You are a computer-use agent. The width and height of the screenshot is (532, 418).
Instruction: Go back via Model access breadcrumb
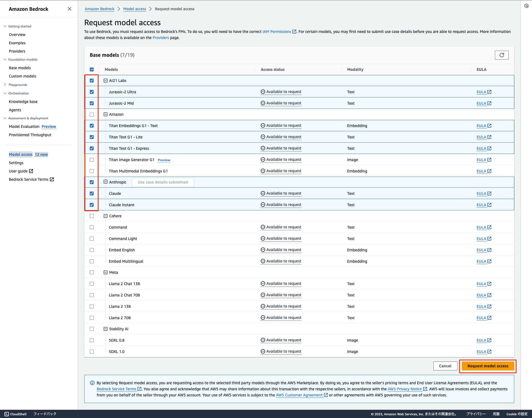[135, 9]
